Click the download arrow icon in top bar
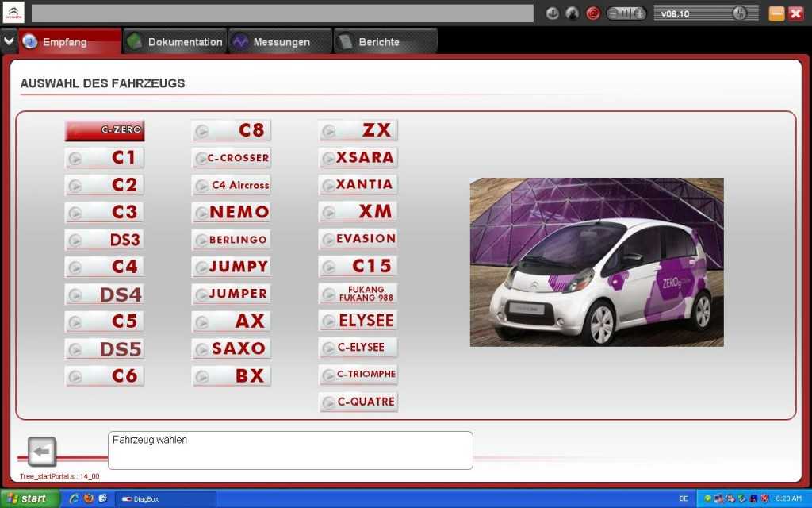The width and height of the screenshot is (812, 508). [553, 13]
